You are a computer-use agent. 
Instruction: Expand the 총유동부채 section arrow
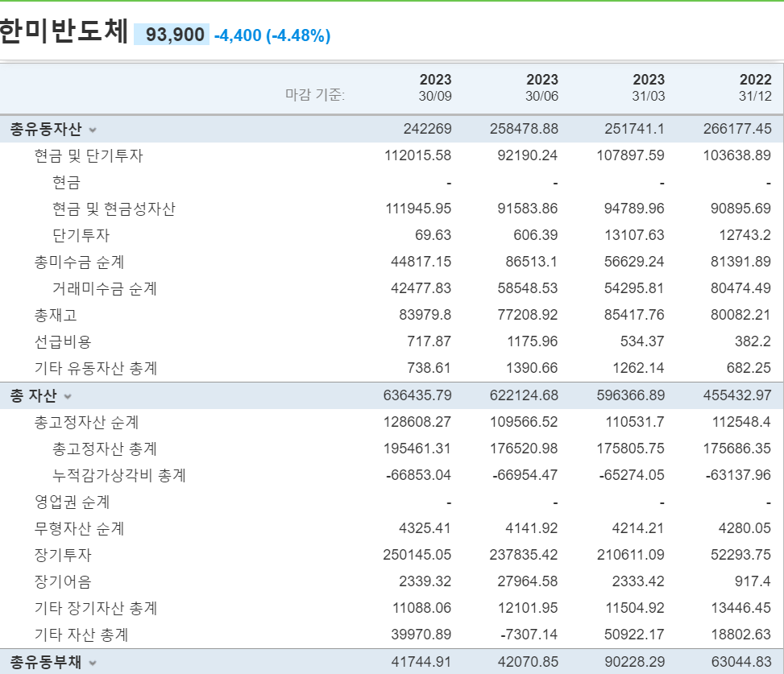93,663
